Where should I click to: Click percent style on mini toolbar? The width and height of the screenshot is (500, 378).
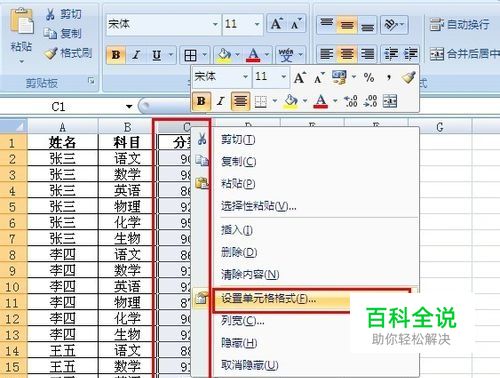pos(369,78)
